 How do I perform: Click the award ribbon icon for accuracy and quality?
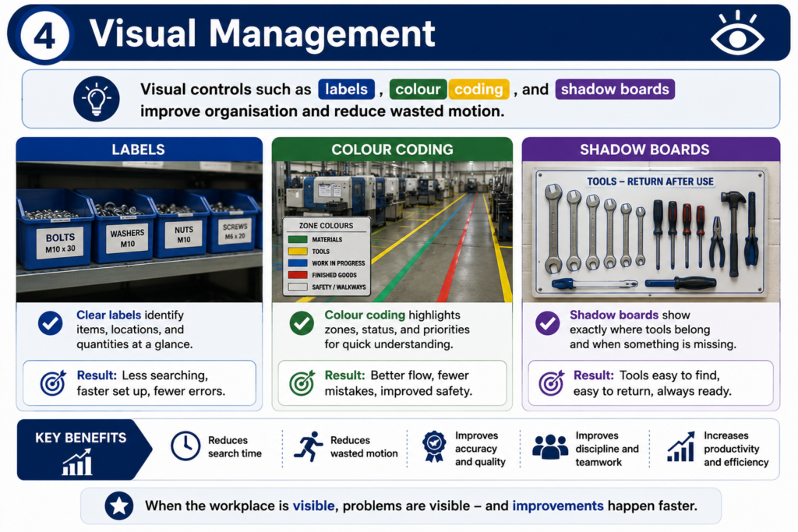pyautogui.click(x=434, y=446)
